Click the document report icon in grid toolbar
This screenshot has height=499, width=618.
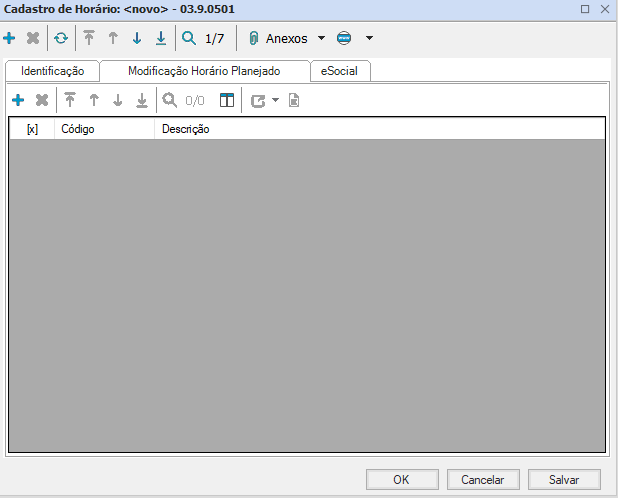[294, 100]
